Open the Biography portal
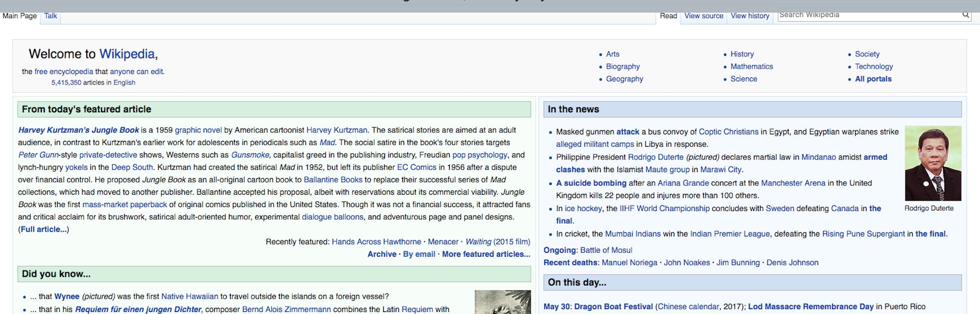 pos(623,67)
